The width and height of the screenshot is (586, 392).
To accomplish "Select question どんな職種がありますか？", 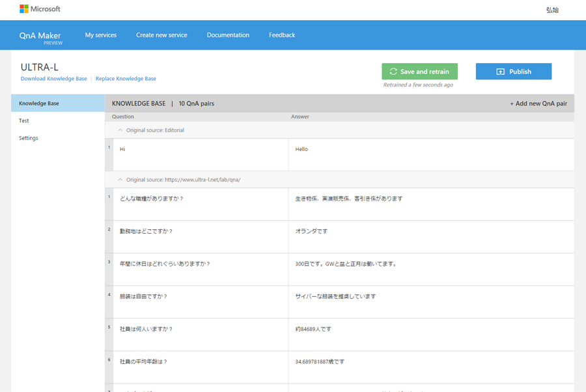I will 201,204.
